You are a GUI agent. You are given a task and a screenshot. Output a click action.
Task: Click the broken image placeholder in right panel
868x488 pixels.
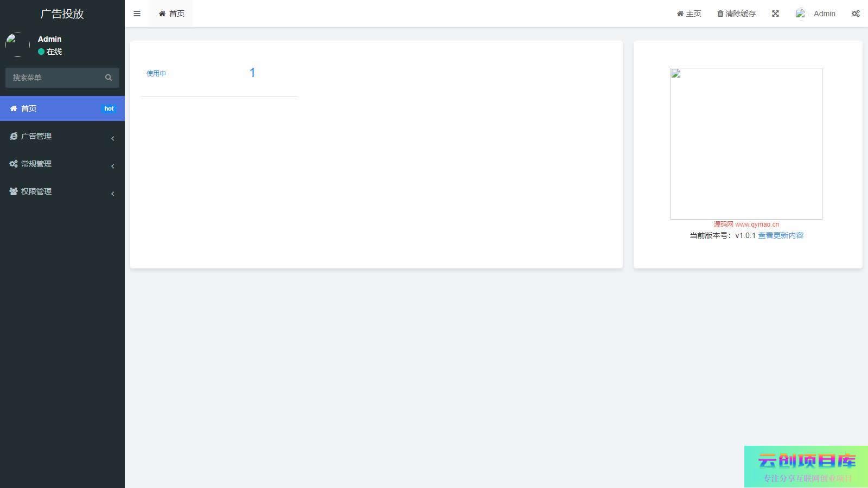746,144
